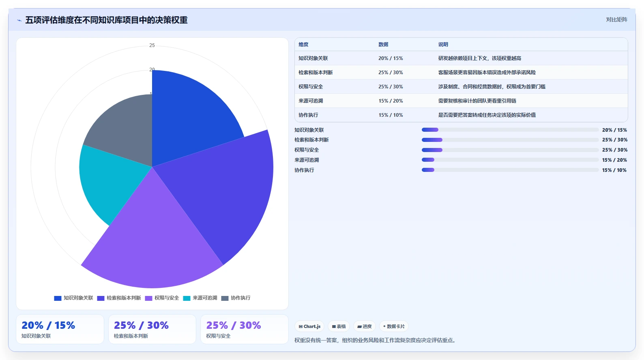Image resolution: width=644 pixels, height=360 pixels.
Task: Toggle the 协作执行 legend swatch
Action: click(x=225, y=298)
